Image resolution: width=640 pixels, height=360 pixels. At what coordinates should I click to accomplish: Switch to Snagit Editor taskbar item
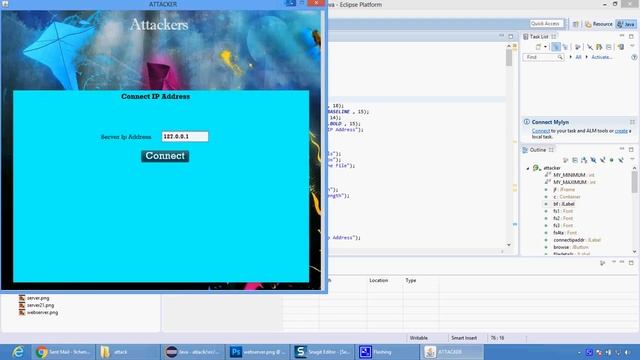(323, 352)
